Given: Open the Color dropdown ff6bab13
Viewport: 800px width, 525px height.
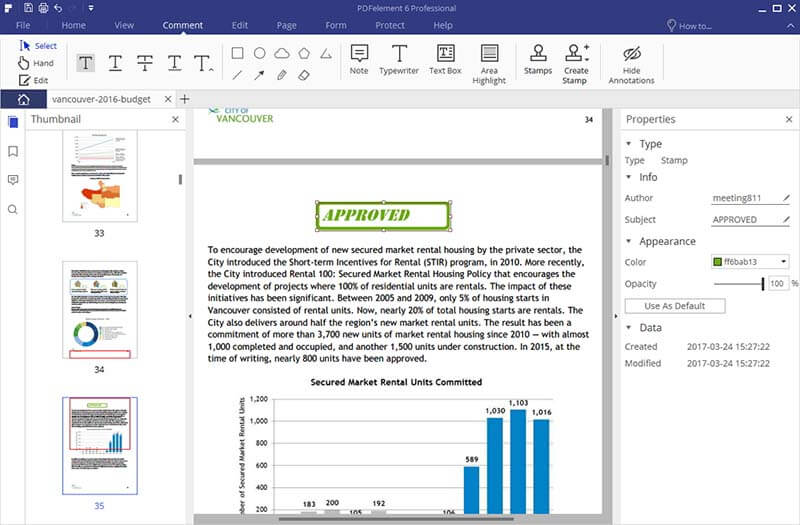Looking at the screenshot, I should coord(750,262).
